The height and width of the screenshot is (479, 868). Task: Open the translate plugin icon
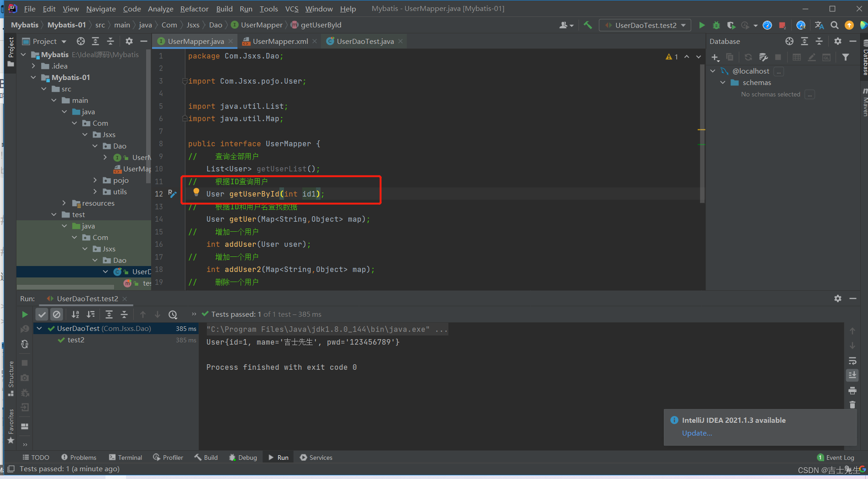[x=819, y=25]
